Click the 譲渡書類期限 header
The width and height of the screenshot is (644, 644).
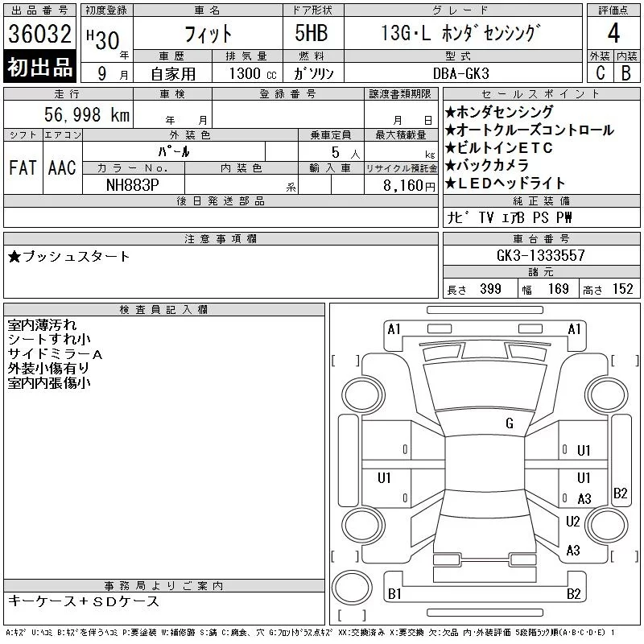pos(400,94)
